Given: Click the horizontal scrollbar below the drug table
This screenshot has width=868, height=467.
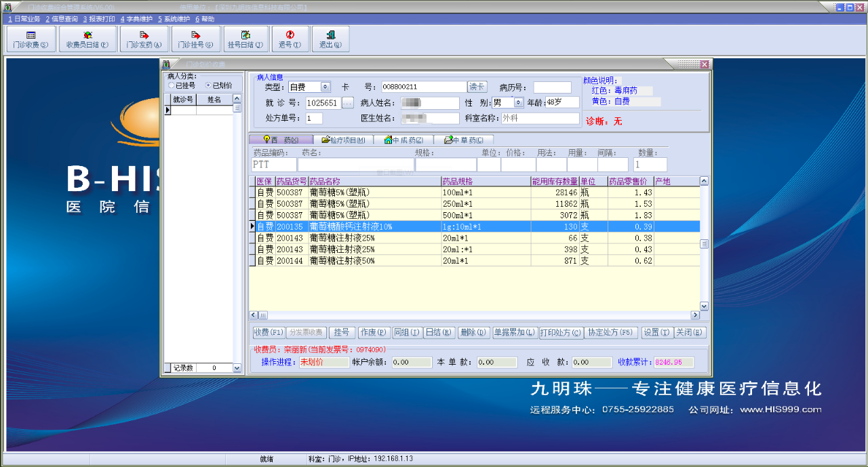Looking at the screenshot, I should (x=474, y=315).
